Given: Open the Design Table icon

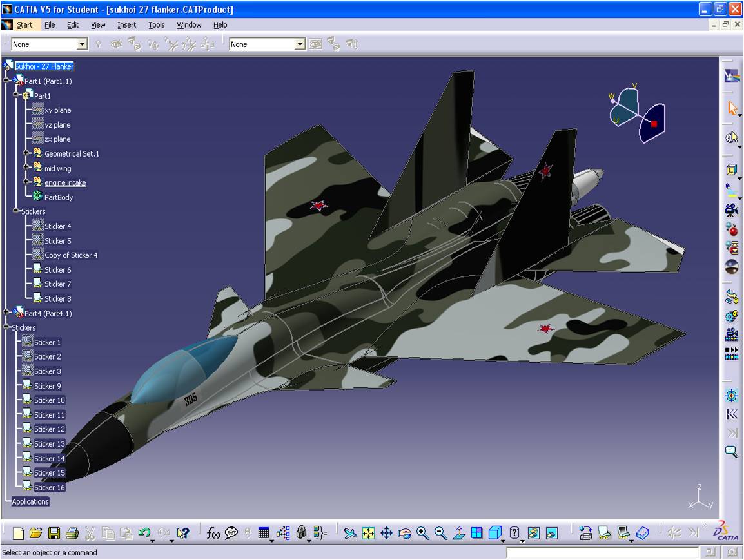Looking at the screenshot, I should [x=264, y=534].
